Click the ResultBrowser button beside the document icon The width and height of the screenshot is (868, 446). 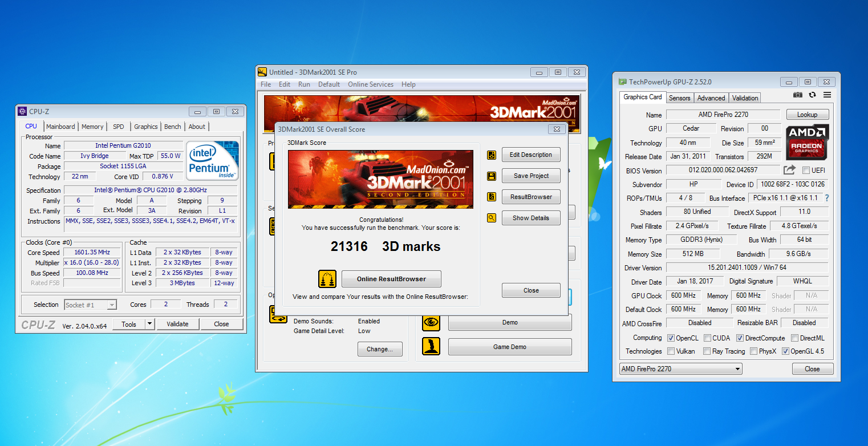[531, 197]
